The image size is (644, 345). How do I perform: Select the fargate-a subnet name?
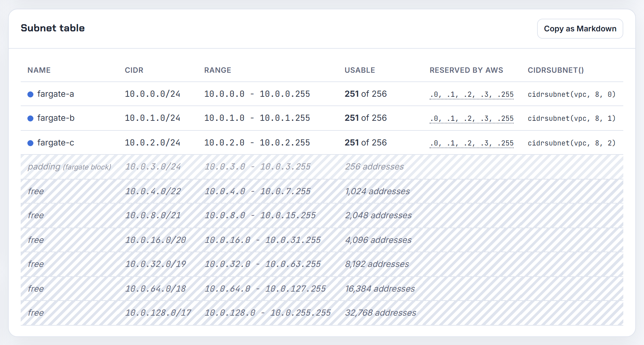pos(55,94)
